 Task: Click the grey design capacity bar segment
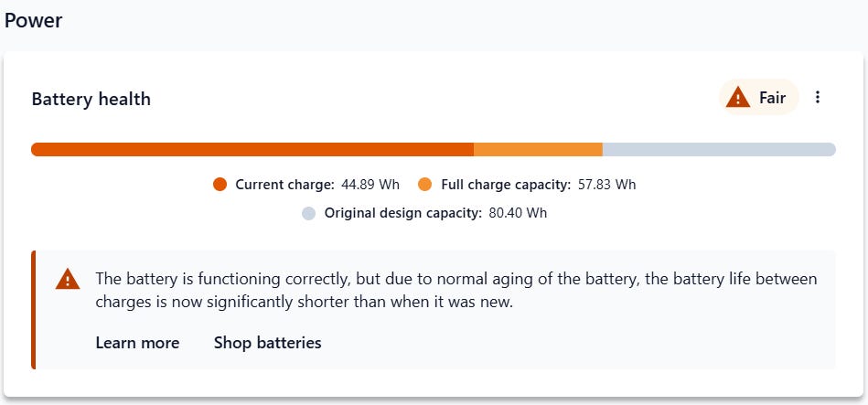click(718, 150)
